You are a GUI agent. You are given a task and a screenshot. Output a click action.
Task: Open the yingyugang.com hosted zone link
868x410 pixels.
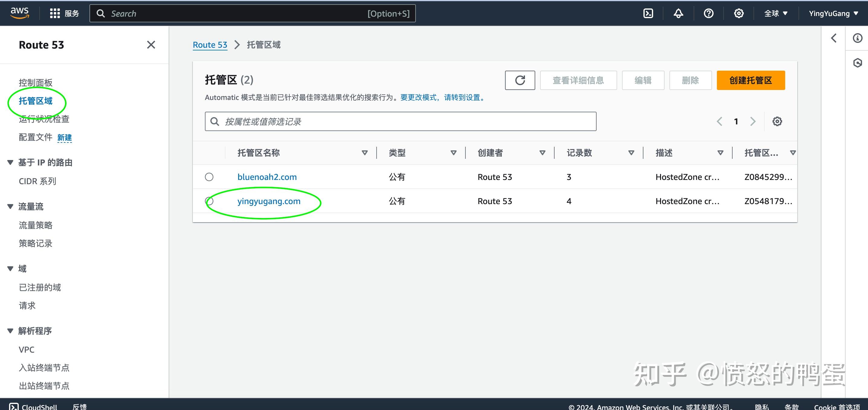(269, 201)
